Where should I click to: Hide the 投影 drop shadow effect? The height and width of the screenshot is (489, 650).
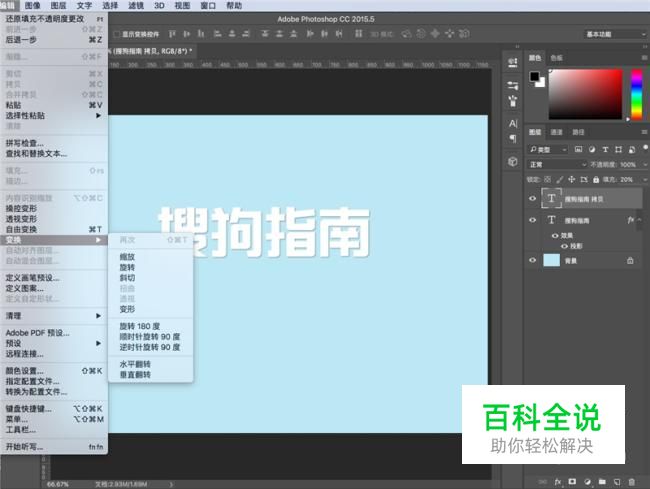coord(564,246)
